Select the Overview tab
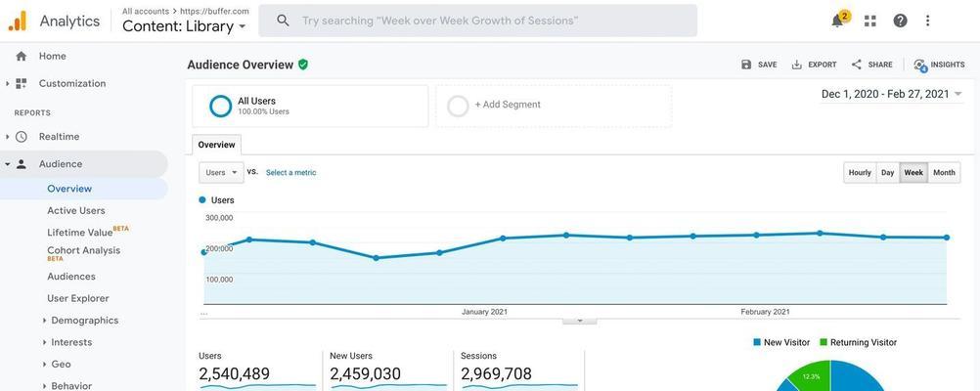Image resolution: width=980 pixels, height=391 pixels. (x=216, y=145)
